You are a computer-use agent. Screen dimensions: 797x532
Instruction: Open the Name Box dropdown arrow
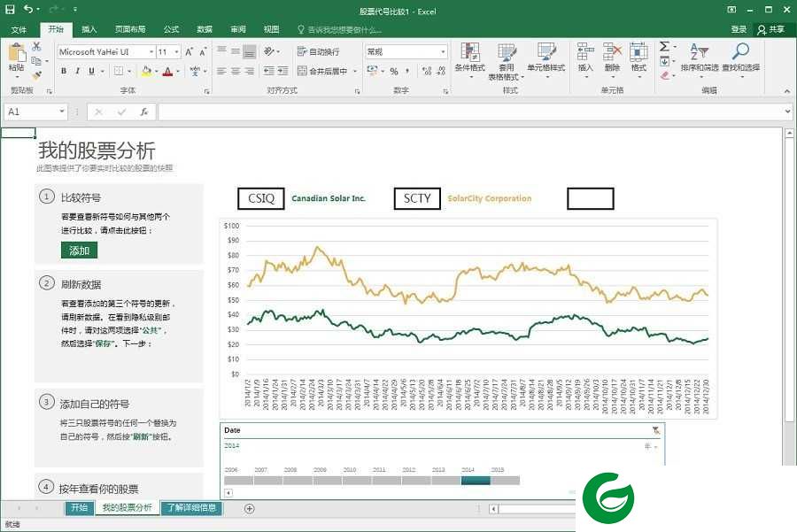[x=61, y=112]
